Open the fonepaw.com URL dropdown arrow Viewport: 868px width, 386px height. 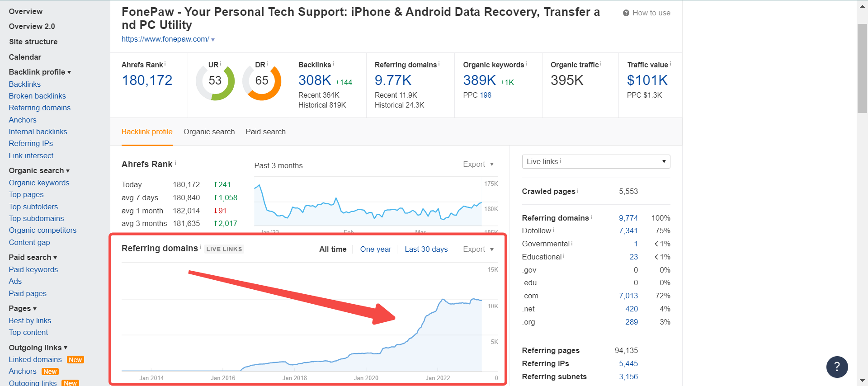[213, 40]
